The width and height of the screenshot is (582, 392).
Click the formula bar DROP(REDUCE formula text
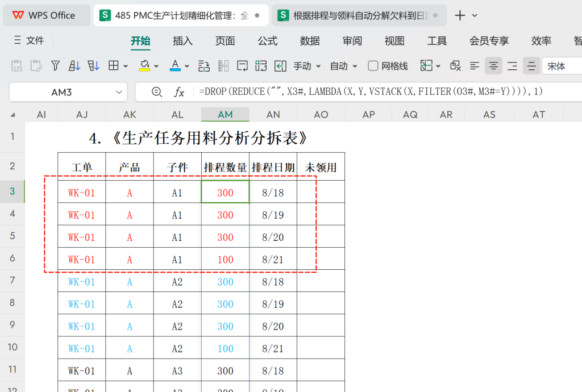(x=371, y=91)
